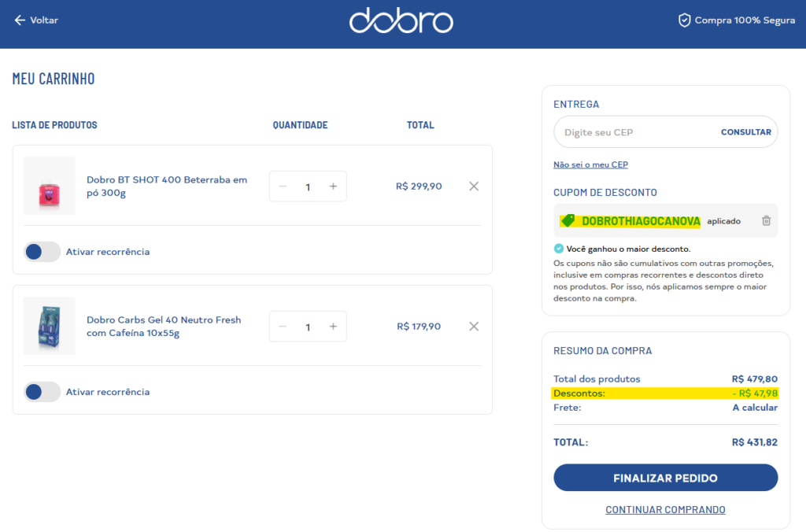Select the R$ 299,90 item total
Image resolution: width=806 pixels, height=532 pixels.
pyautogui.click(x=419, y=186)
